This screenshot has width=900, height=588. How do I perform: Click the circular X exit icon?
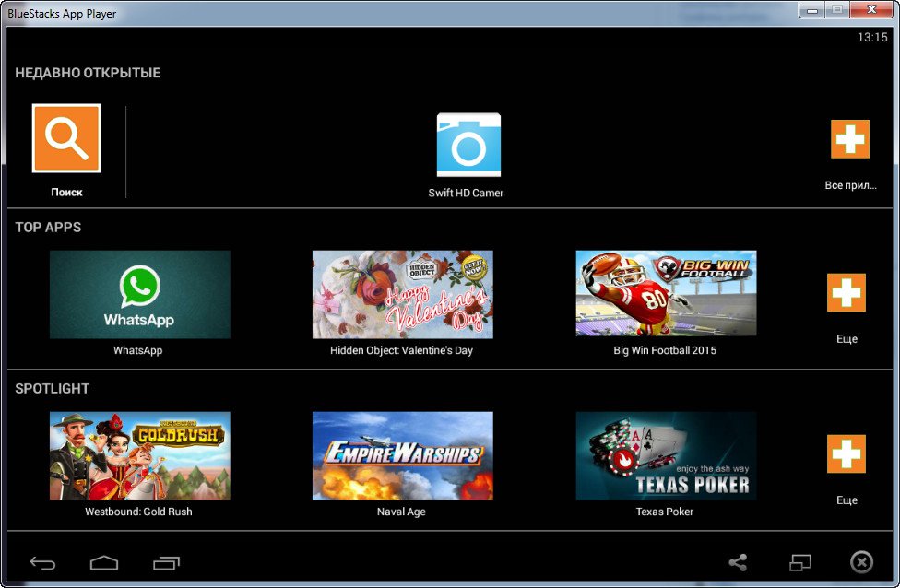pyautogui.click(x=861, y=562)
